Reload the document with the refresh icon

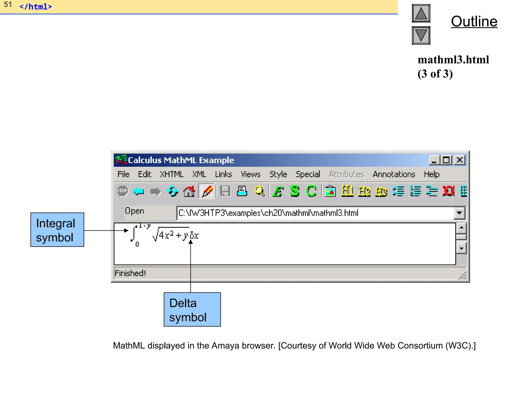click(172, 191)
